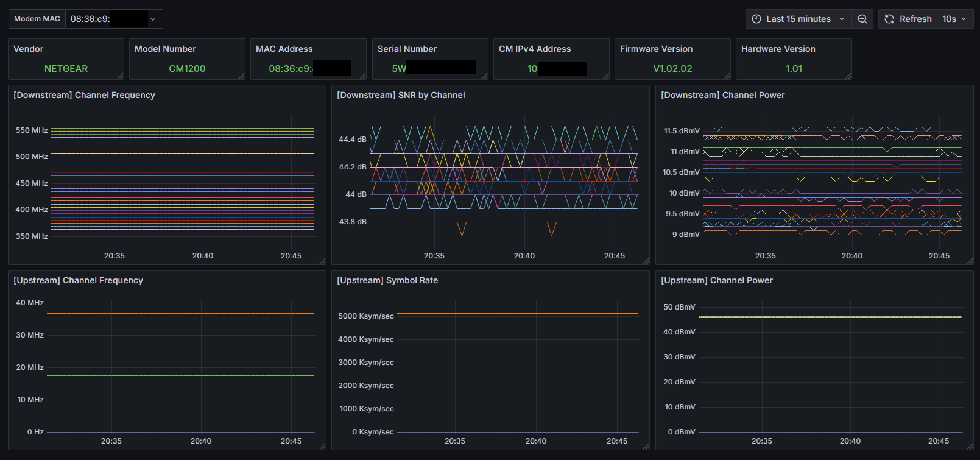
Task: Open the 10s refresh interval dropdown
Action: [x=954, y=19]
